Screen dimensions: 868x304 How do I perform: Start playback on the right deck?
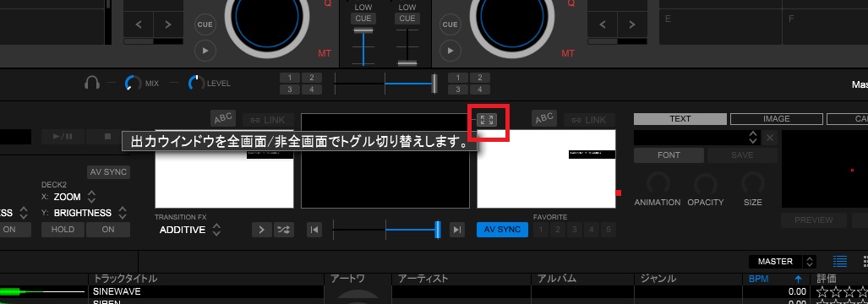coord(450,51)
